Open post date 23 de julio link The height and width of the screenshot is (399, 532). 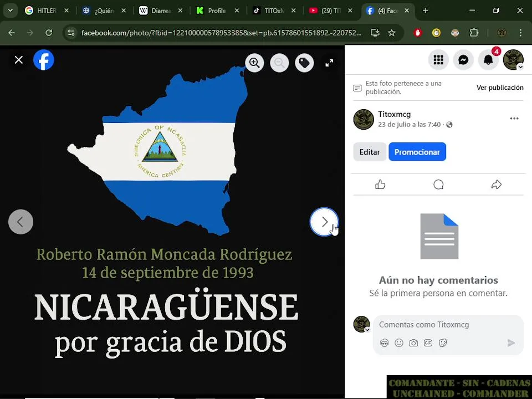tap(409, 125)
